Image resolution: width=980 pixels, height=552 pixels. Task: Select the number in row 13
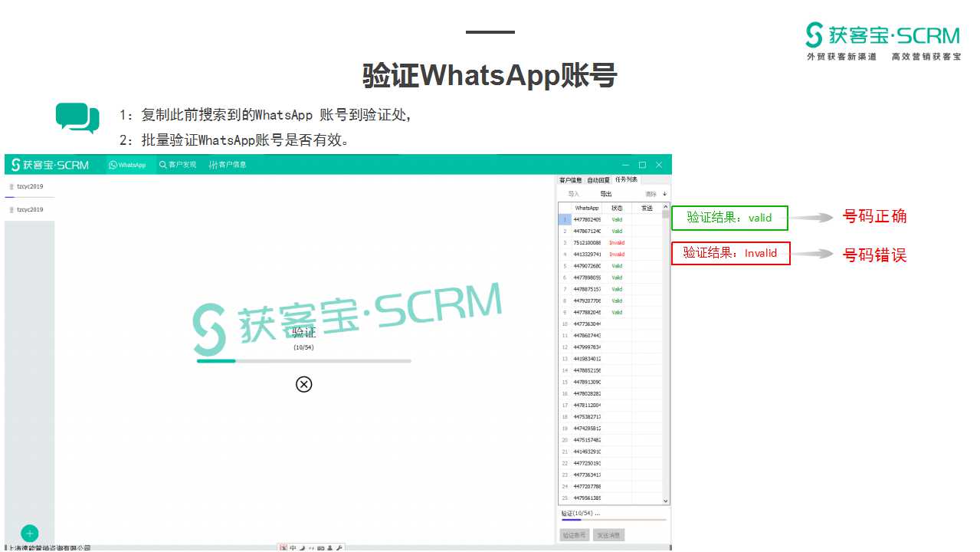click(x=587, y=359)
